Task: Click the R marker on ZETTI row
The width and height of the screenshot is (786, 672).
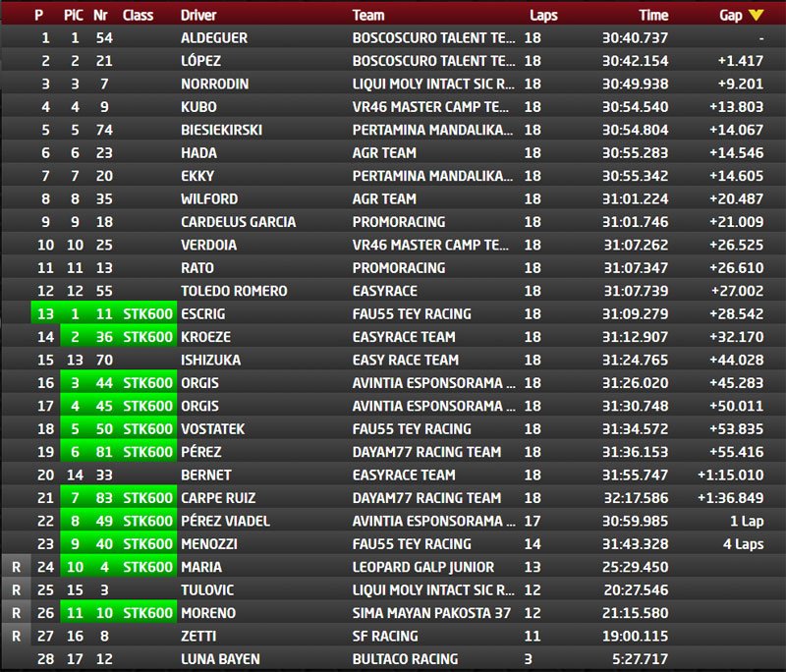Action: [15, 636]
